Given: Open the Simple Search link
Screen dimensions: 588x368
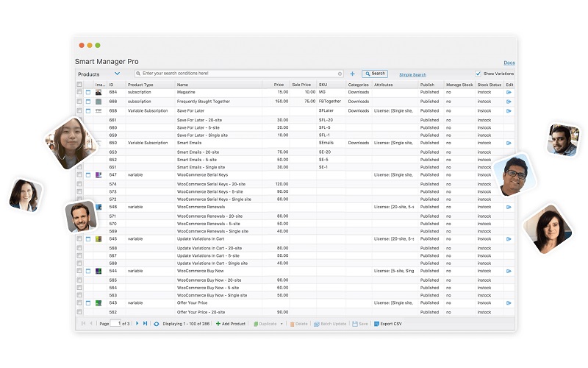Looking at the screenshot, I should [x=412, y=74].
